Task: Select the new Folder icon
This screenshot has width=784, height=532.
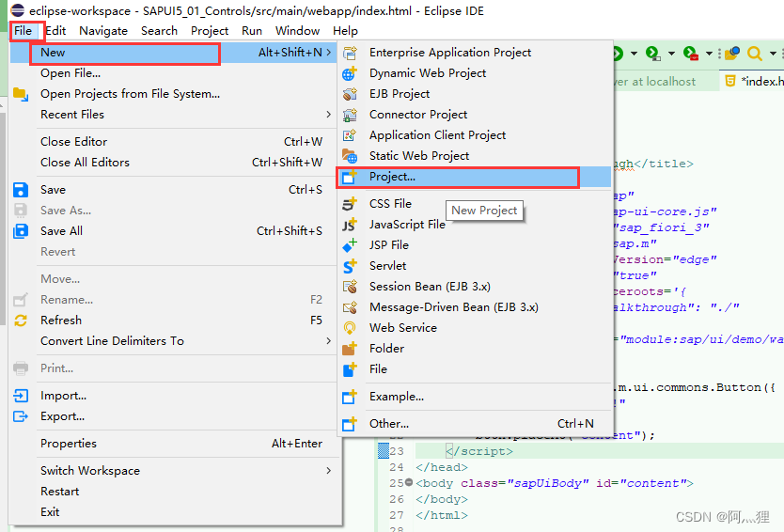Action: click(350, 349)
